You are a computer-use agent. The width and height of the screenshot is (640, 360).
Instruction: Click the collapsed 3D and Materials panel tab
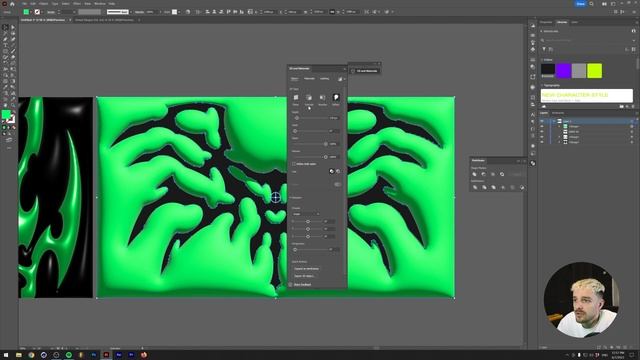[364, 71]
